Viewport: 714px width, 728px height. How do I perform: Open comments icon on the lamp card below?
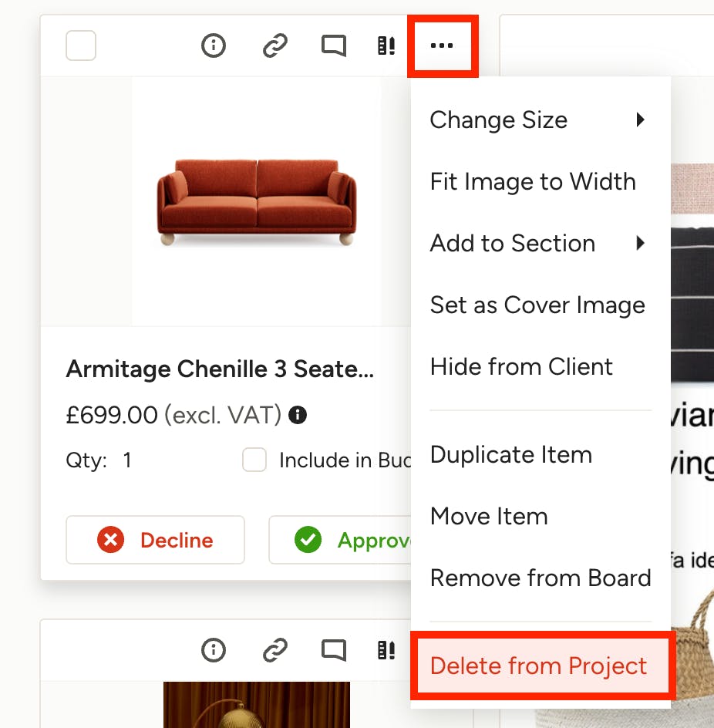tap(334, 650)
